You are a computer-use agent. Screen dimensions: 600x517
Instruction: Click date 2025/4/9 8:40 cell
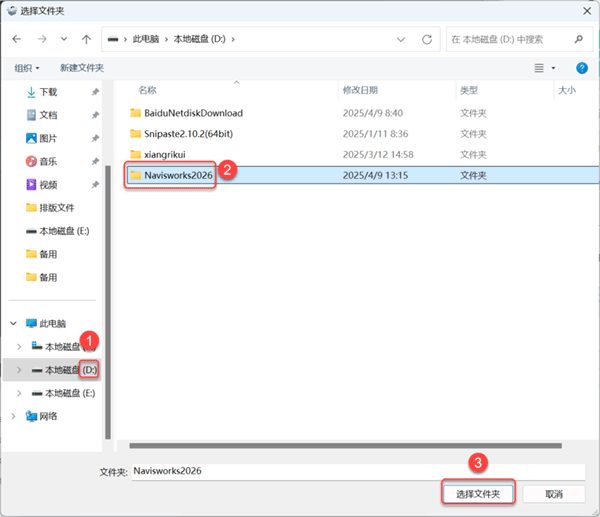[373, 113]
